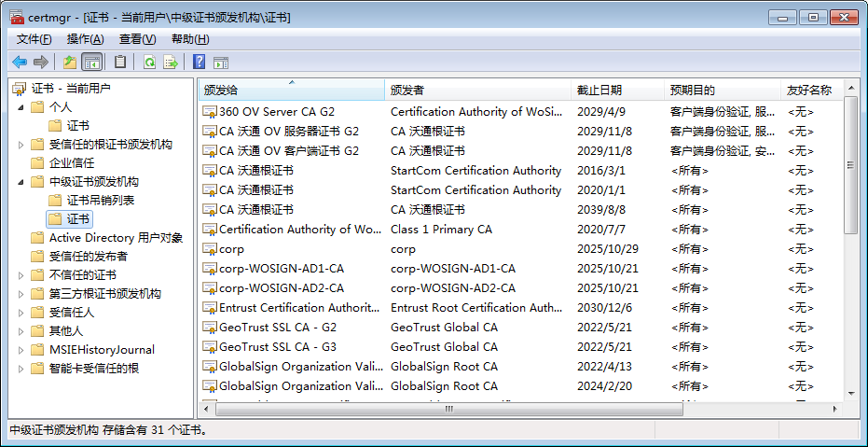
Task: Toggle the show/hide action pane icon
Action: (222, 63)
